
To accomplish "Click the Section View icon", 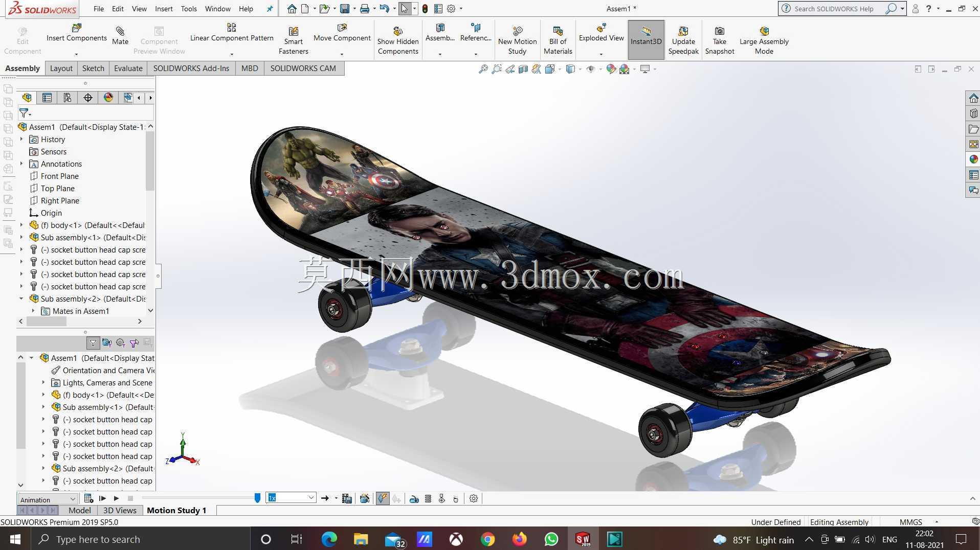I will click(x=523, y=69).
